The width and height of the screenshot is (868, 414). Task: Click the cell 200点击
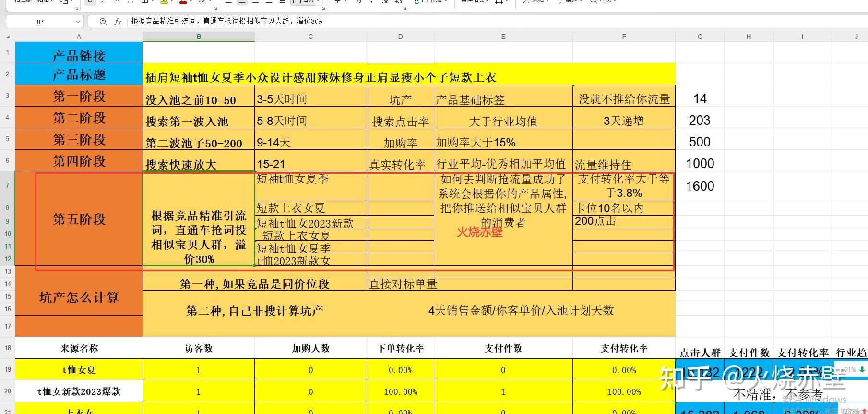coord(624,221)
